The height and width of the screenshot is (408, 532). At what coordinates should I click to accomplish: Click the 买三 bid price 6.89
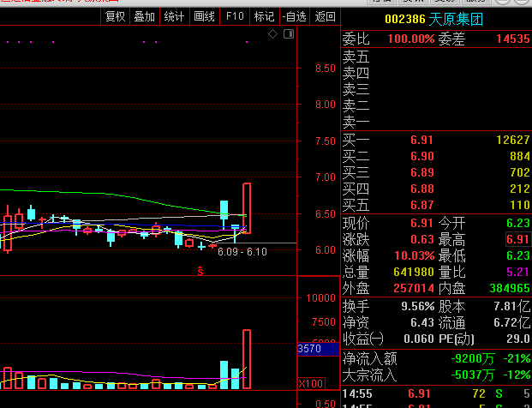click(x=422, y=172)
